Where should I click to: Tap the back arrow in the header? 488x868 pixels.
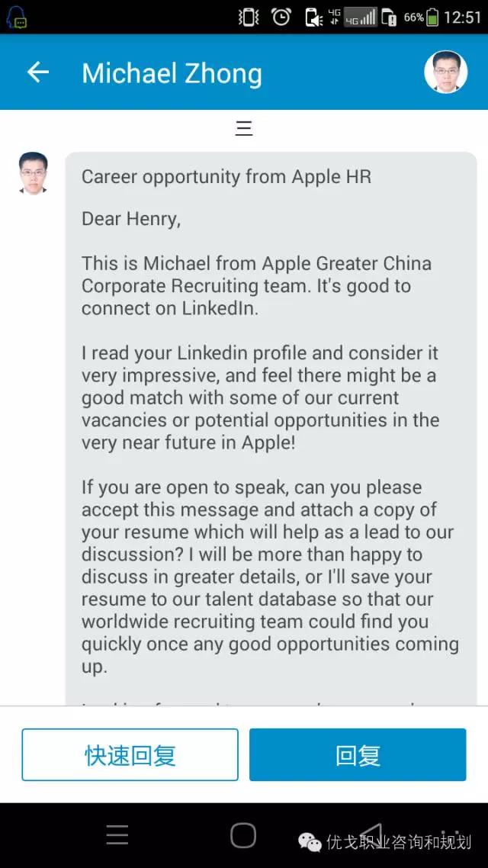37,72
